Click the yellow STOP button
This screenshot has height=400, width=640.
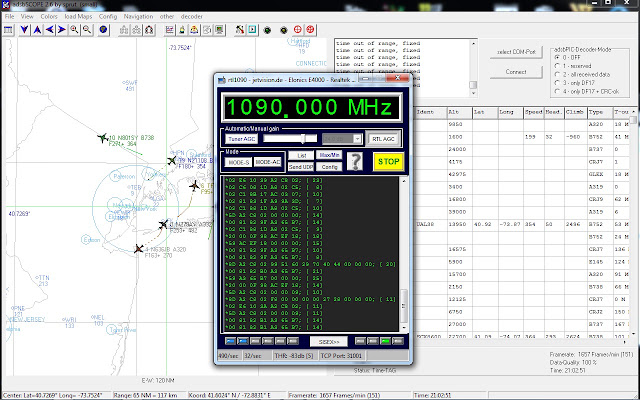(x=389, y=162)
